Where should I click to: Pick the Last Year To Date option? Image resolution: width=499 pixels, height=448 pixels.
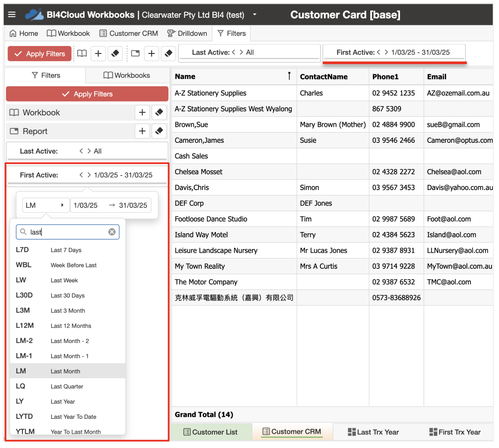[x=68, y=417]
